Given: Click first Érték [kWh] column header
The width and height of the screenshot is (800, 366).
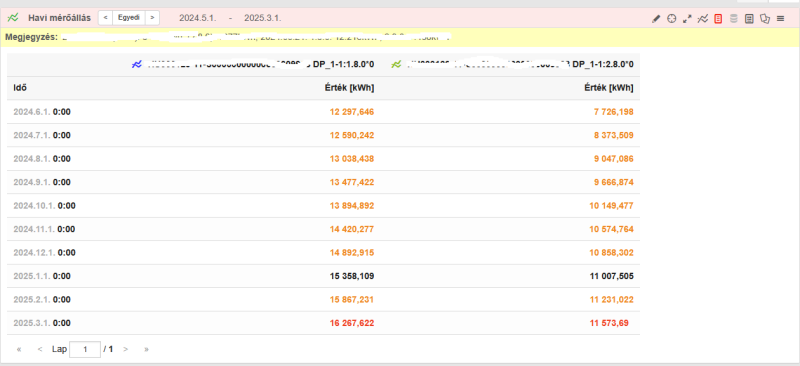Looking at the screenshot, I should click(349, 88).
